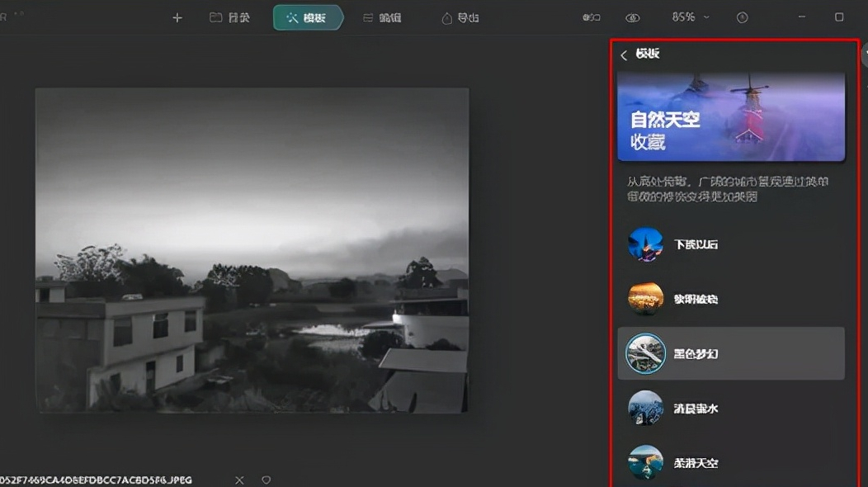Toggle the X icon next to the filename

(x=238, y=480)
